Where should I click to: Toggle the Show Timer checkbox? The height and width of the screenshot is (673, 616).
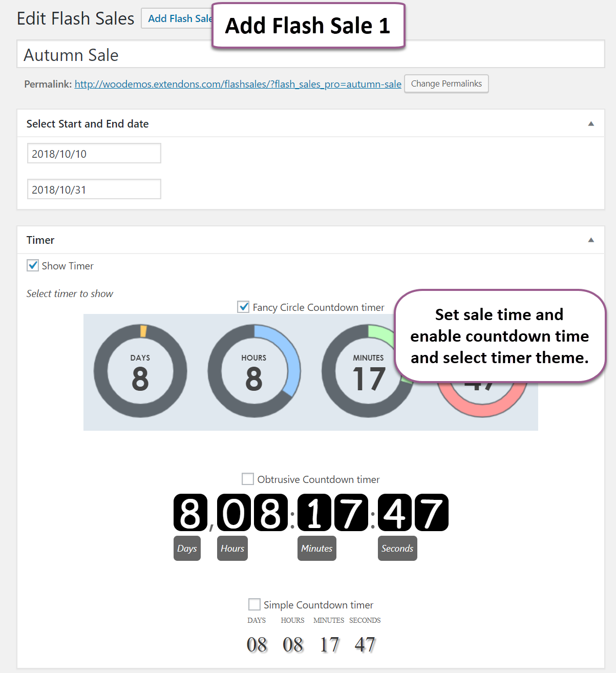(x=33, y=265)
